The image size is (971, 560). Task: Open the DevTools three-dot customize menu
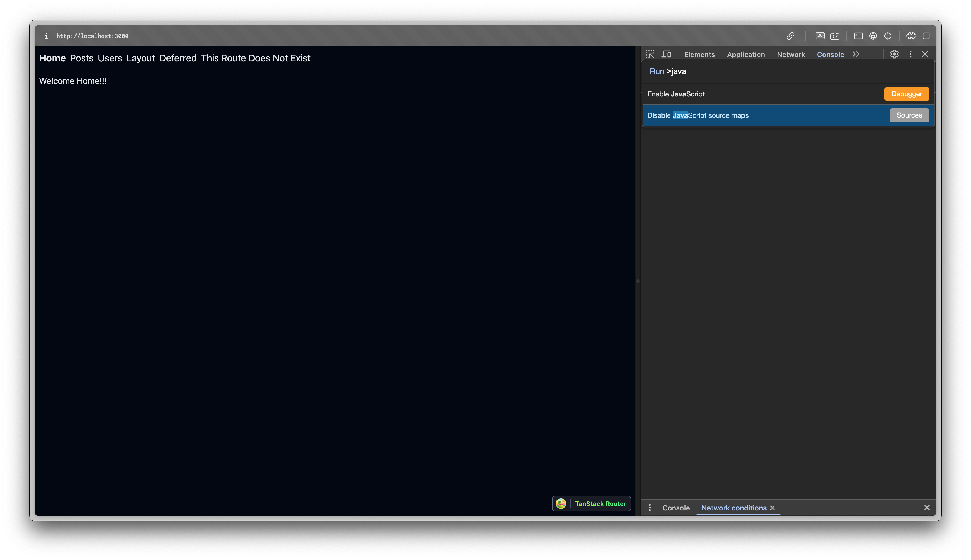(910, 54)
